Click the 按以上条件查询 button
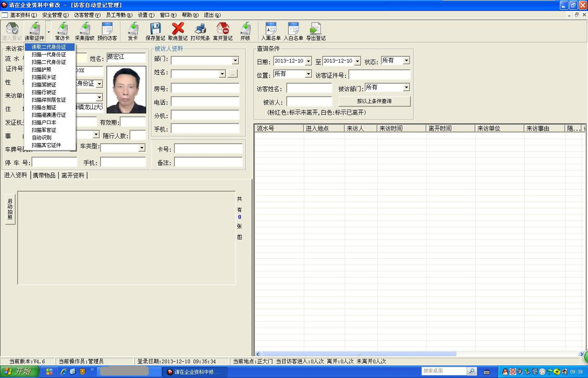Viewport: 588px width, 378px height. point(374,101)
